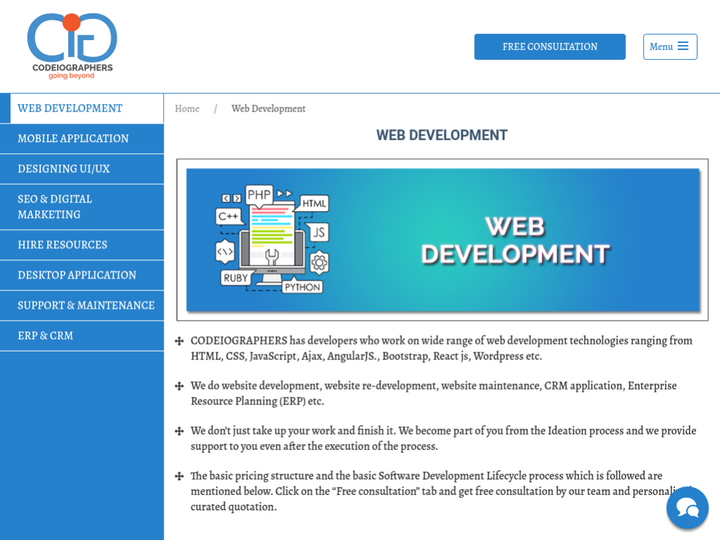This screenshot has width=720, height=540.
Task: Open Desktop Application sidebar item
Action: 82,275
